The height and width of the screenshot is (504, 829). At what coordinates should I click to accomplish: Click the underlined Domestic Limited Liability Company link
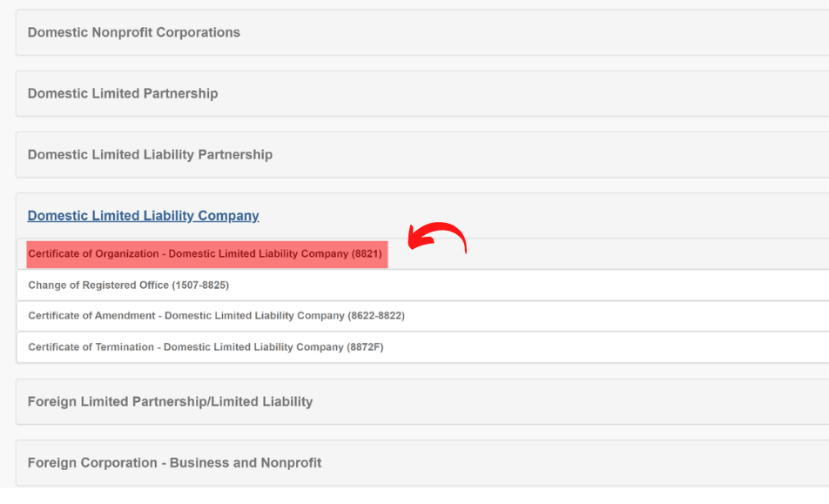pos(144,216)
